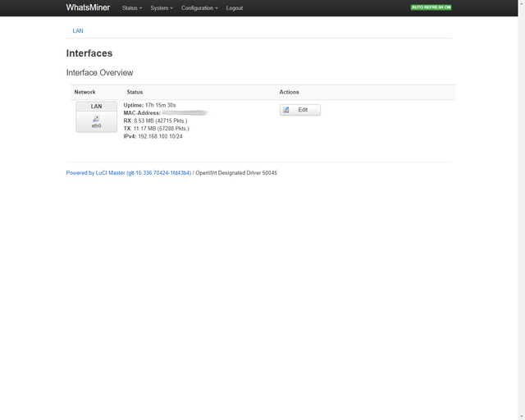This screenshot has width=525, height=420.
Task: Click the Uptime 17h 15m 30s text
Action: [149, 105]
